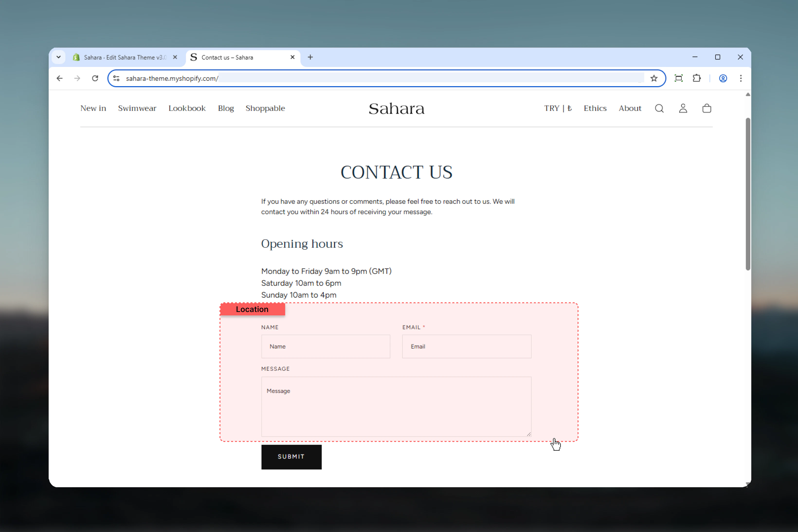Submit the contact form
798x532 pixels.
pyautogui.click(x=291, y=457)
